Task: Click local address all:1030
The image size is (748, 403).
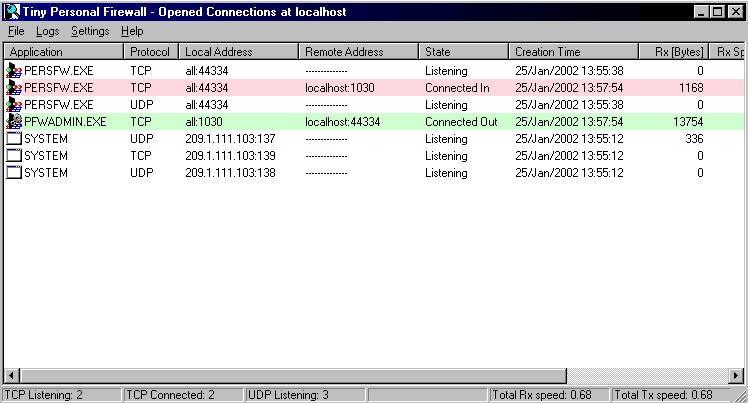Action: tap(204, 122)
